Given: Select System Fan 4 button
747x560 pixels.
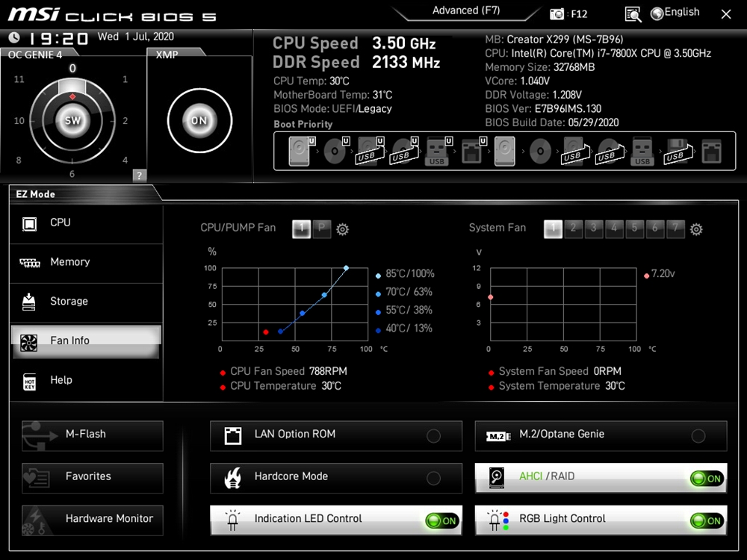Looking at the screenshot, I should point(615,229).
